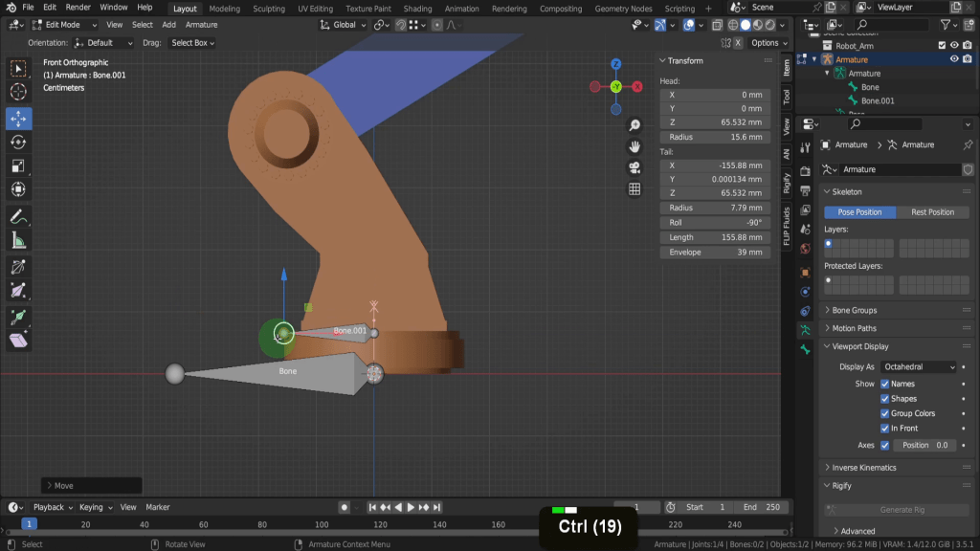Expand the Bone Groups section
The height and width of the screenshot is (551, 980).
point(854,310)
